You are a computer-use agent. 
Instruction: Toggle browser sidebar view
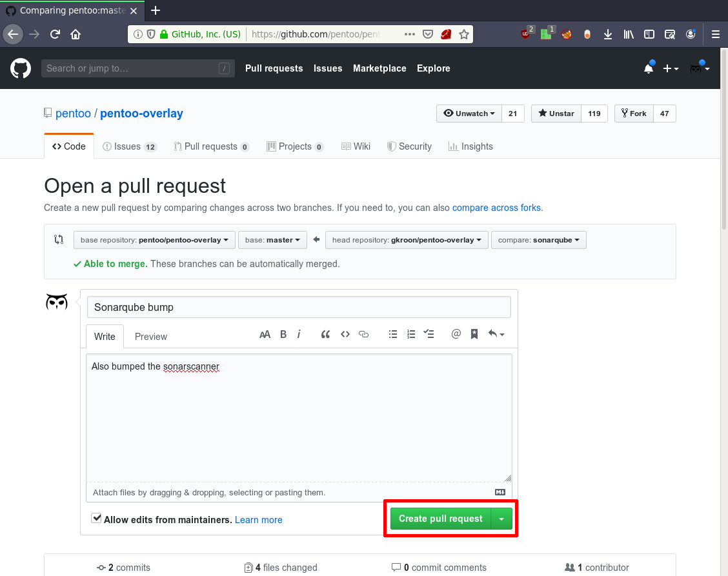point(649,34)
